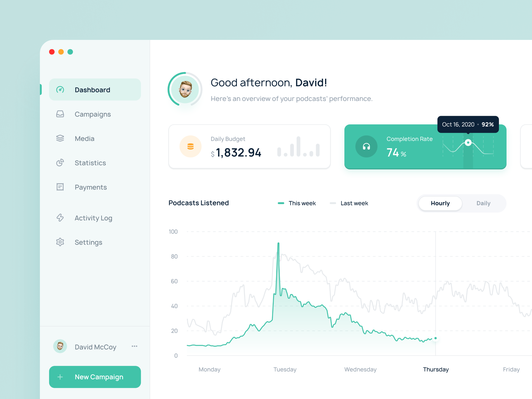The width and height of the screenshot is (532, 399).
Task: Click the Settings gear icon
Action: (60, 242)
